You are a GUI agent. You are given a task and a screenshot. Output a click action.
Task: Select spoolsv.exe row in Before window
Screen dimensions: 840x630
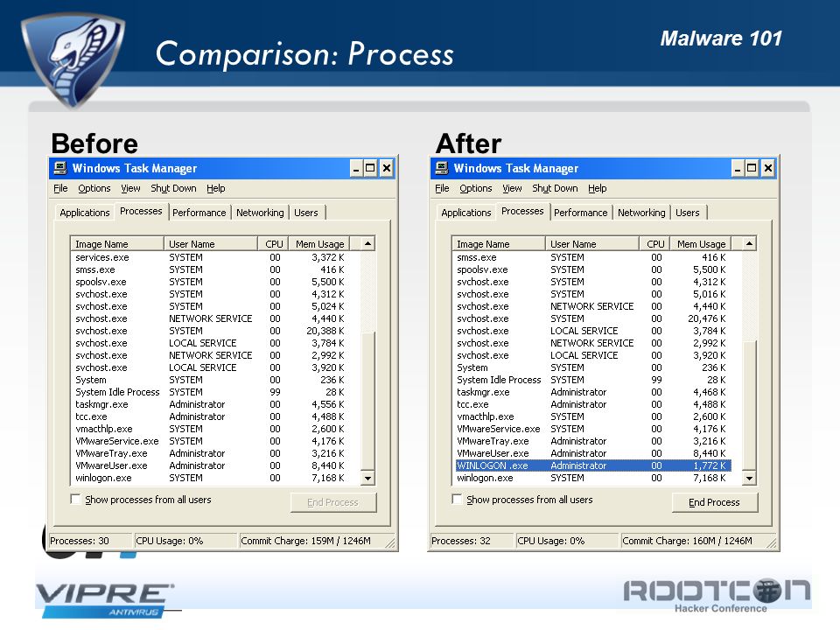[x=212, y=282]
